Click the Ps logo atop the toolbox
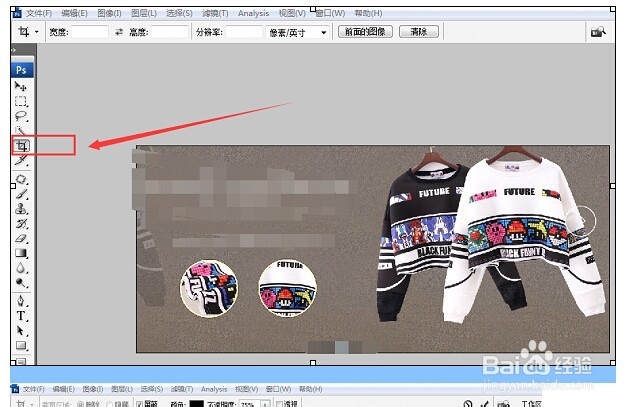This screenshot has height=407, width=628. [22, 70]
